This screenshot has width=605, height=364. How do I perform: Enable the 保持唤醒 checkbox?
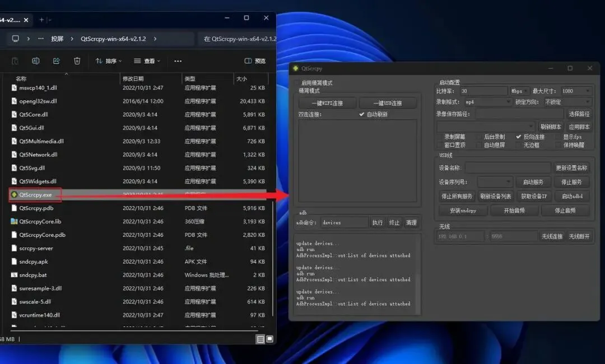click(558, 145)
